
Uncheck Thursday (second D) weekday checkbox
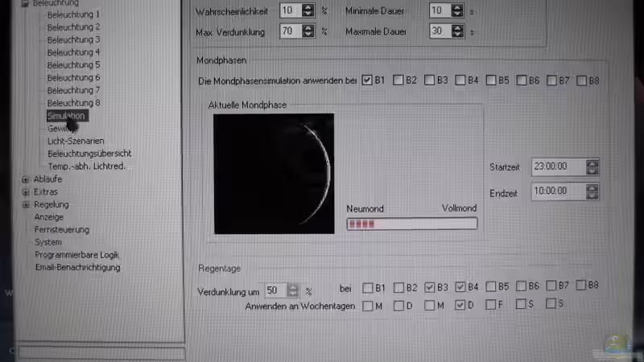click(460, 305)
